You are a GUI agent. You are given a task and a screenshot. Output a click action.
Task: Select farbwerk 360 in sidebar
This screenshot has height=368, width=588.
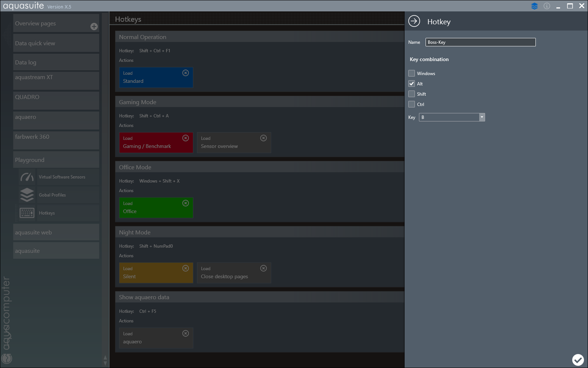[x=56, y=140]
